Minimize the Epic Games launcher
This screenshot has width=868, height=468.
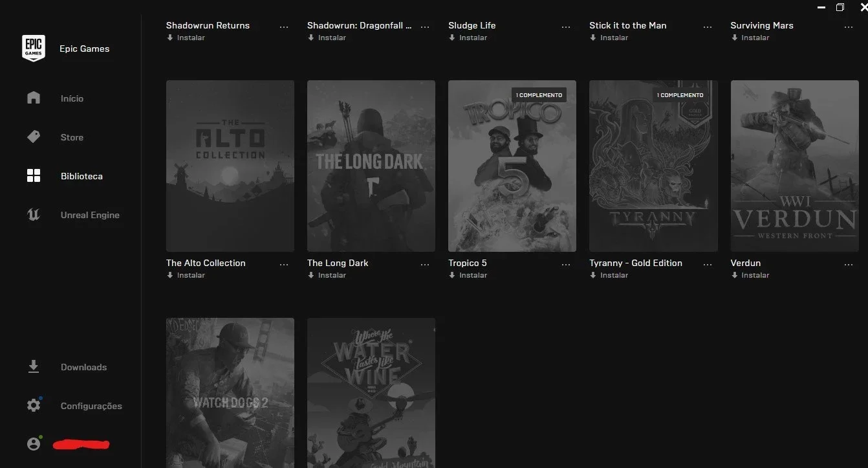point(821,7)
